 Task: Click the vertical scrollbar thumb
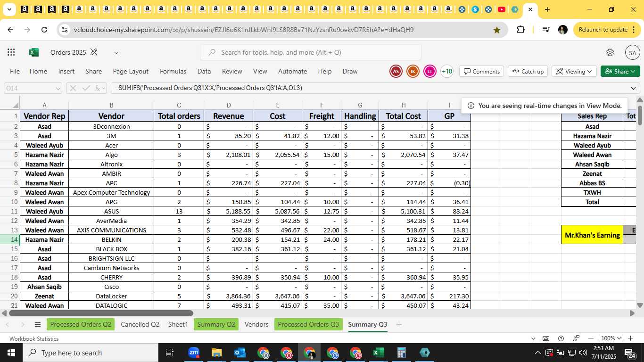point(640,115)
